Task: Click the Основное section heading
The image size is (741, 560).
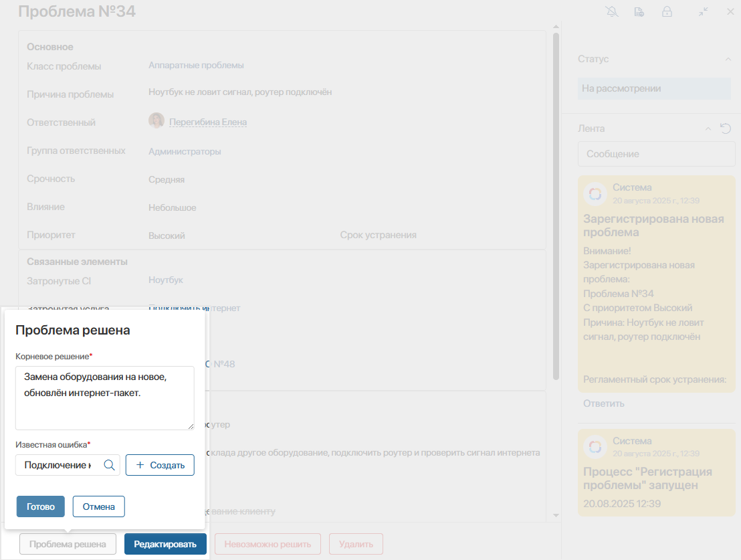Action: (50, 47)
